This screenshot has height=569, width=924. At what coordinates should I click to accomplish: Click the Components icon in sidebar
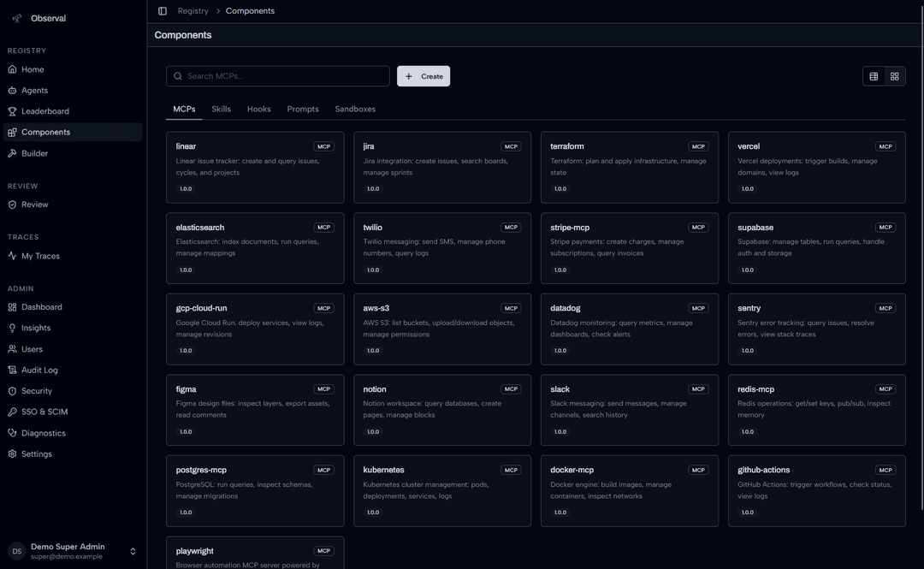click(12, 132)
